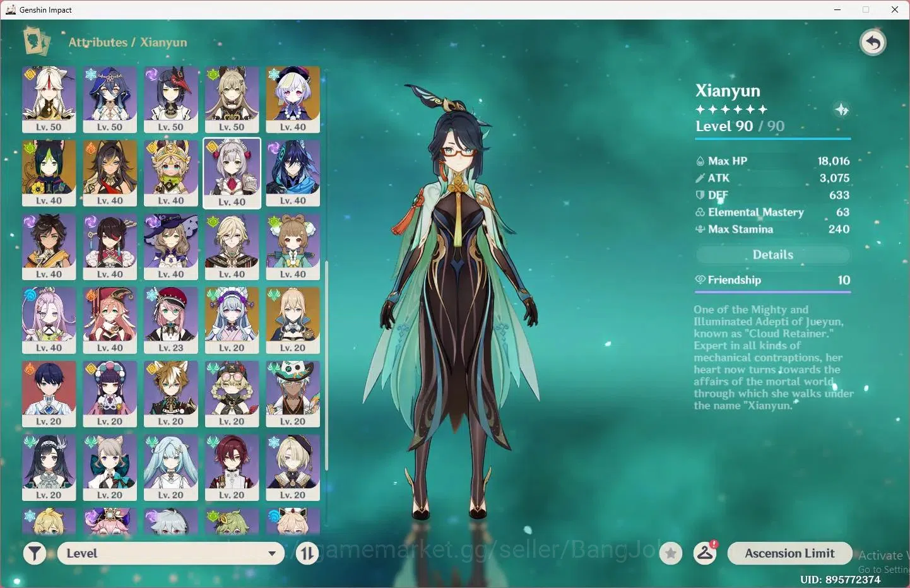
Task: Click the Max HP droplet icon
Action: coord(700,162)
